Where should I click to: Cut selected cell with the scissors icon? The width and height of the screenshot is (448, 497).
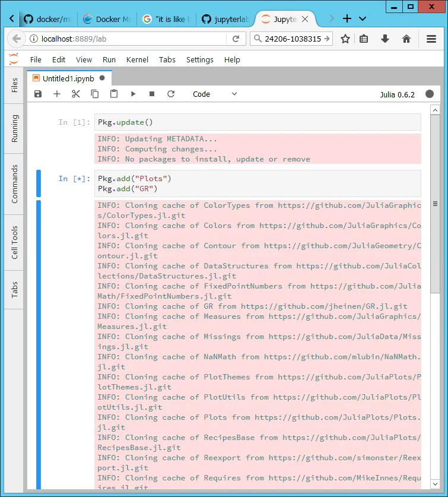[x=76, y=94]
